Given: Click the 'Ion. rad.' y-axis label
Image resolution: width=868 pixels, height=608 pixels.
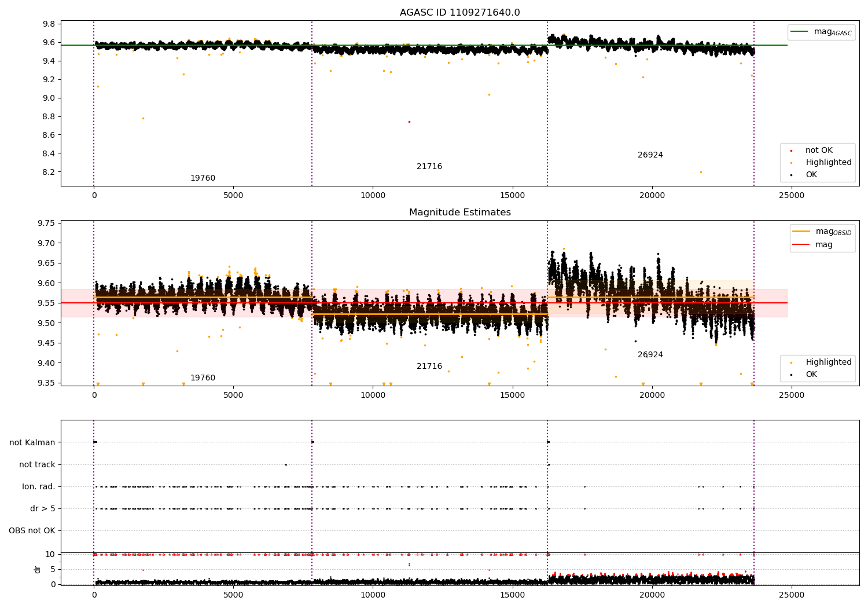Looking at the screenshot, I should click(39, 487).
